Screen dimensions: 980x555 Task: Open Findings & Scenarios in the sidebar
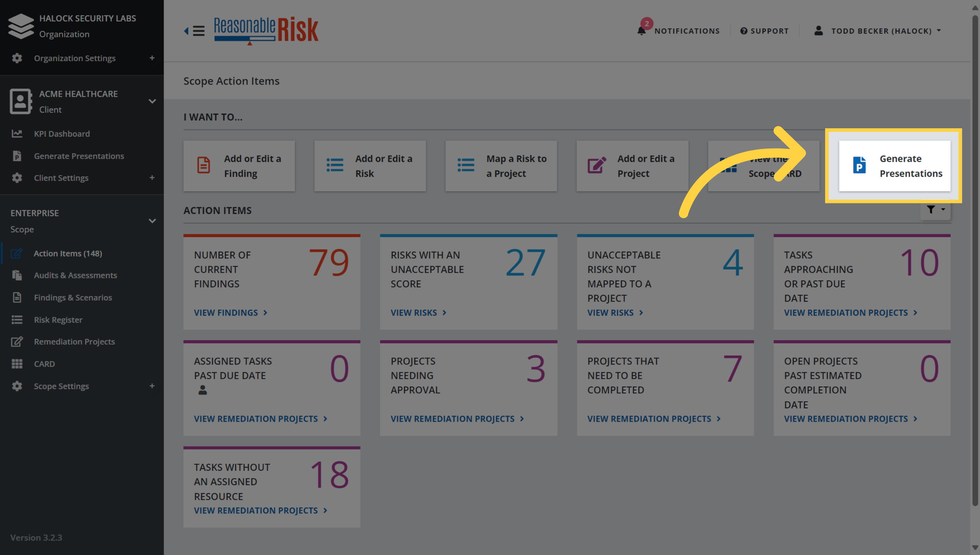click(x=73, y=297)
